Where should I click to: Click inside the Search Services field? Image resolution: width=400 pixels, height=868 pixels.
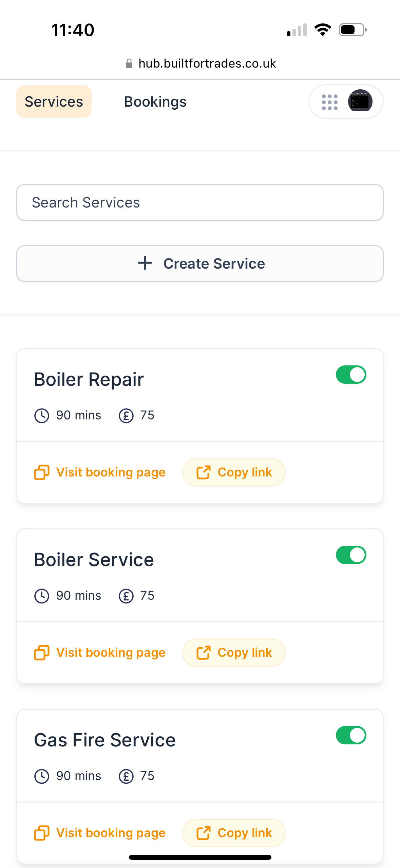[x=200, y=202]
